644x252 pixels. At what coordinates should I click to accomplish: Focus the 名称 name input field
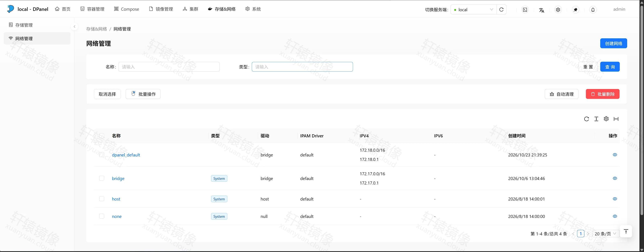(x=169, y=67)
